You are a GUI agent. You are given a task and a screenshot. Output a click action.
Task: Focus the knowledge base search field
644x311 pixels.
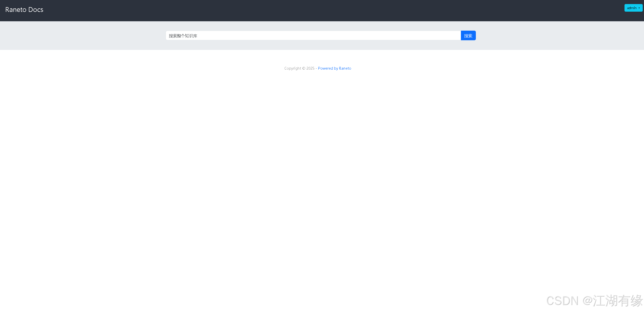point(313,36)
